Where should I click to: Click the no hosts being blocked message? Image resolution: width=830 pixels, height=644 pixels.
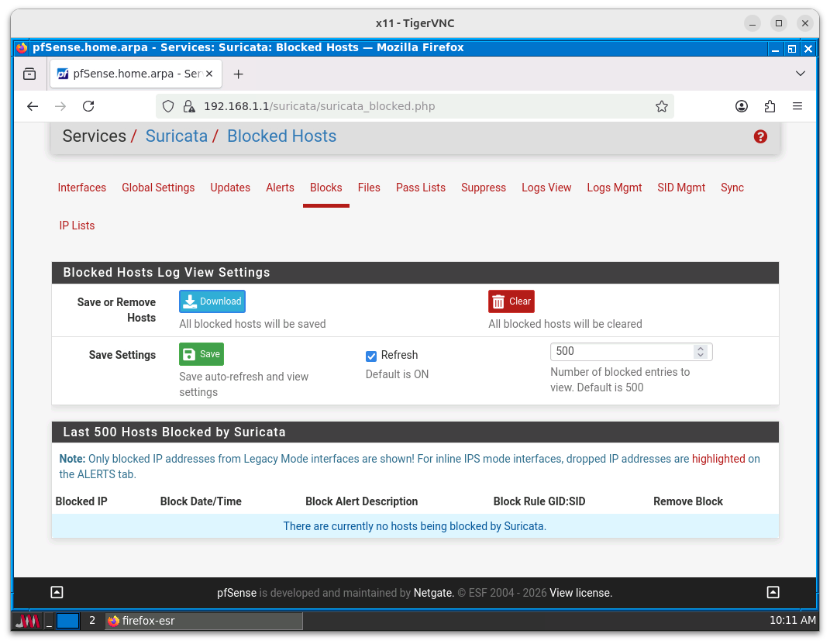pyautogui.click(x=415, y=526)
